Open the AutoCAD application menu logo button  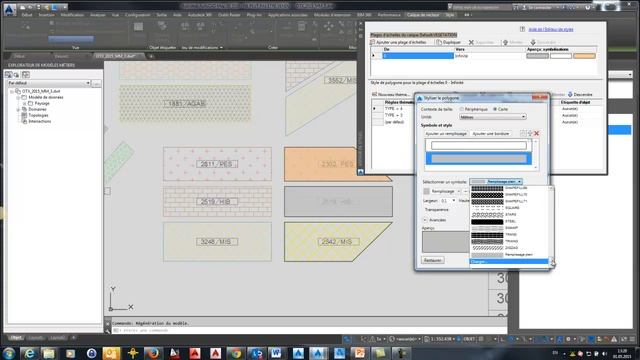9,9
